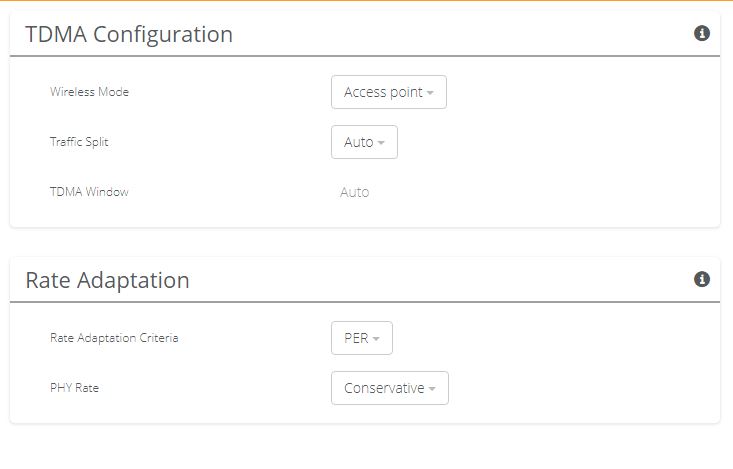
Task: Click the Traffic Split label
Action: pos(79,142)
